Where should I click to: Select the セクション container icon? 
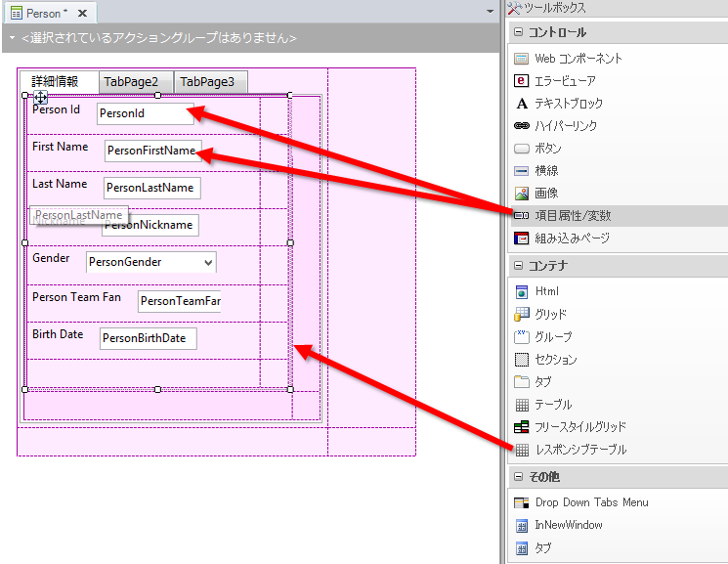(522, 359)
